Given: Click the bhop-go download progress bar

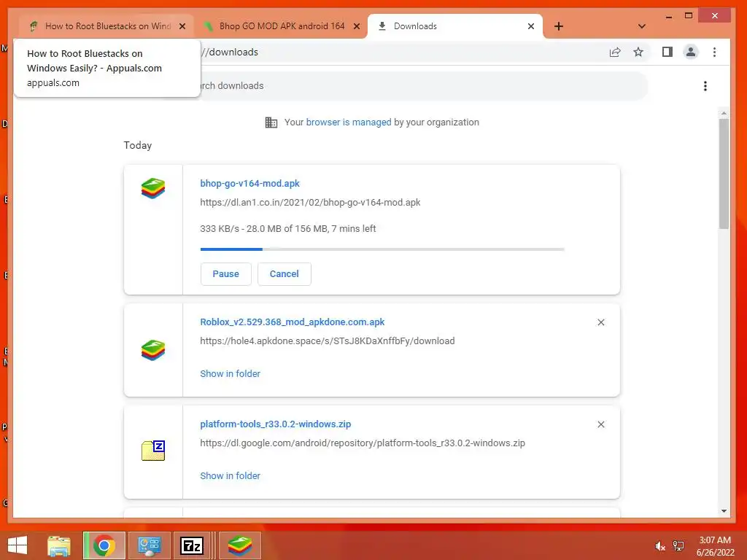Looking at the screenshot, I should coord(382,249).
